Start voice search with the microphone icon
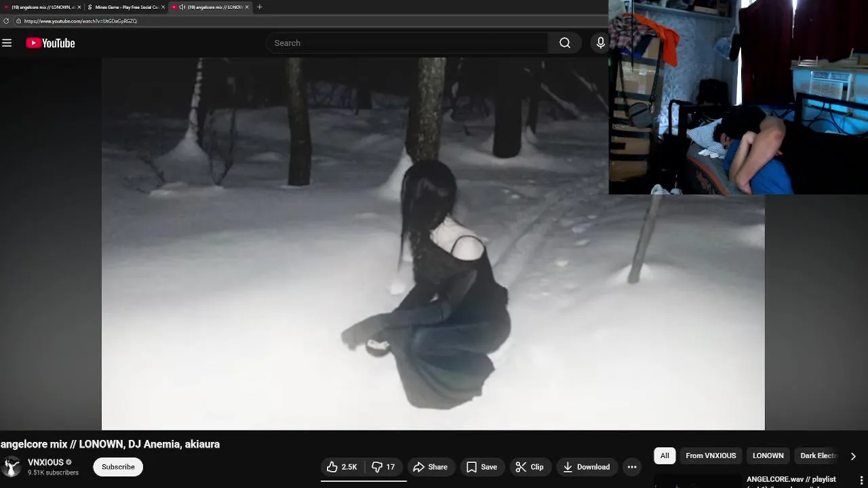The height and width of the screenshot is (488, 868). pyautogui.click(x=600, y=43)
